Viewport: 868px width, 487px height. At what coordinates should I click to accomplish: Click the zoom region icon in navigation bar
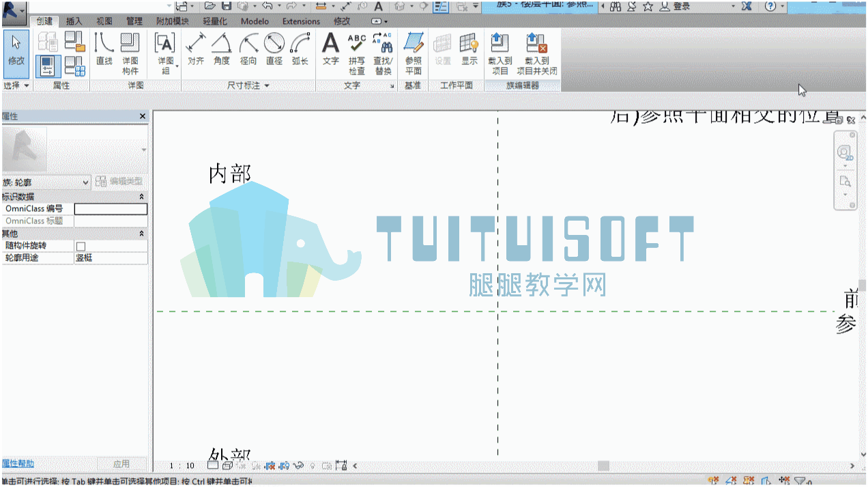[x=845, y=182]
